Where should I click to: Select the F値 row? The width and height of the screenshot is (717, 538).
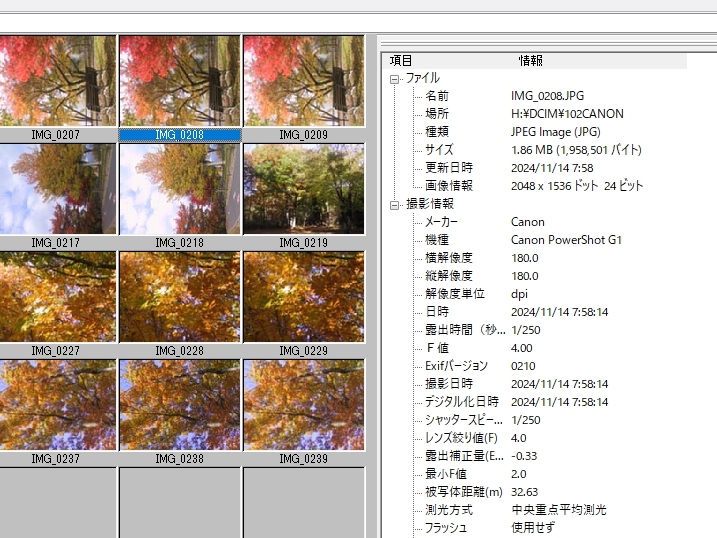pyautogui.click(x=479, y=348)
